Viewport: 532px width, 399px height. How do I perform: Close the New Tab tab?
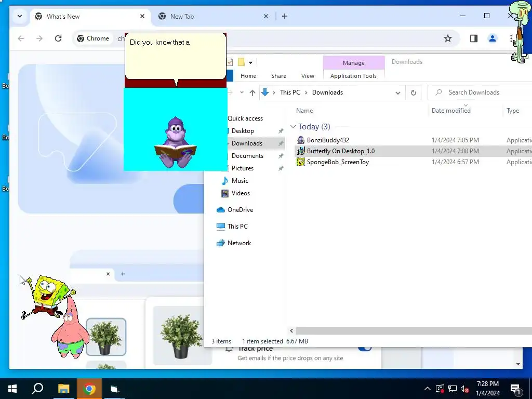266,16
